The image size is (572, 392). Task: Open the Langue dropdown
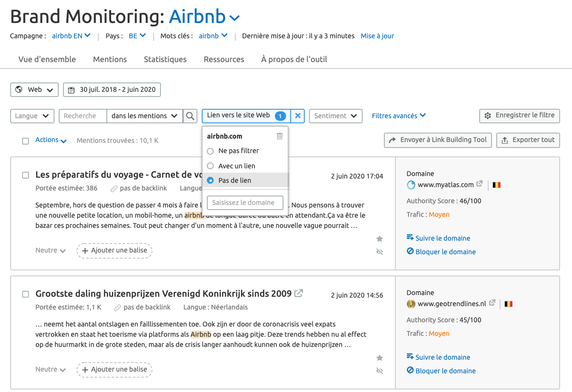point(32,116)
